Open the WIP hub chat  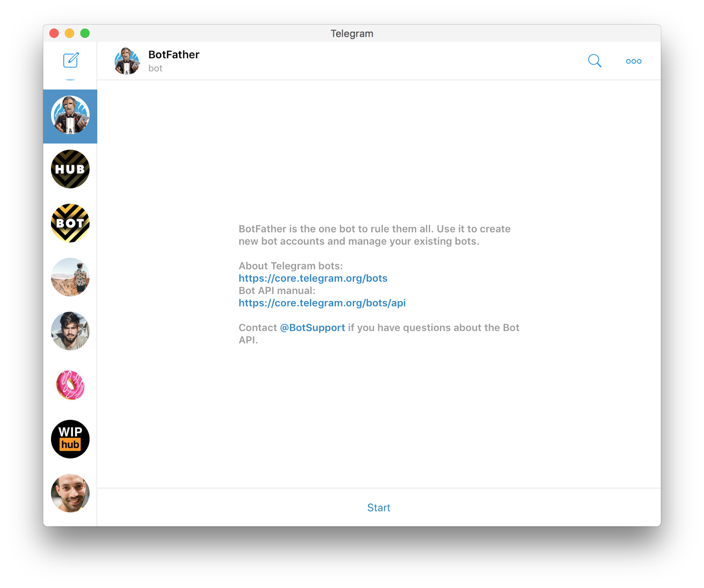tap(70, 439)
